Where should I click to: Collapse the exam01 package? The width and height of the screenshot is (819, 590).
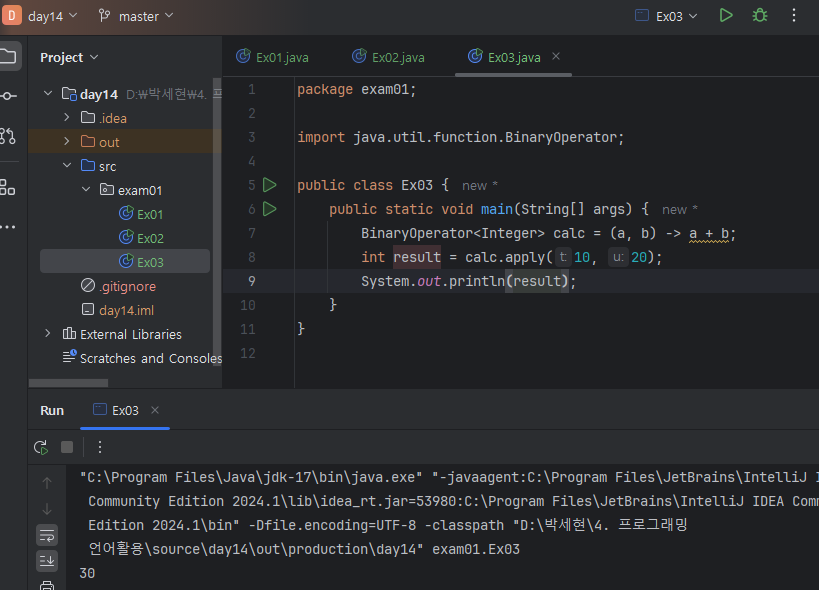click(86, 190)
